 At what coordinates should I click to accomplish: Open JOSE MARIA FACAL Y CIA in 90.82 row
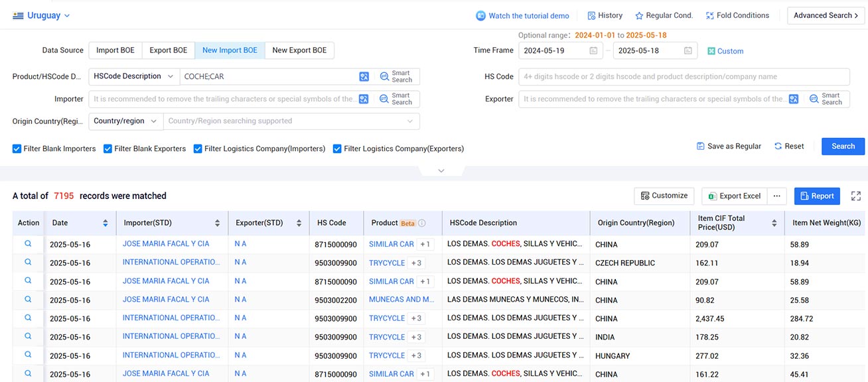click(166, 300)
